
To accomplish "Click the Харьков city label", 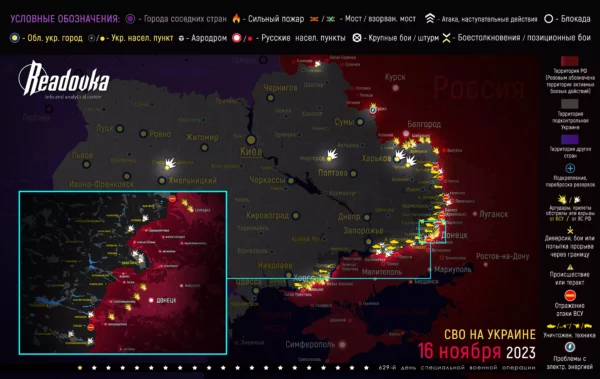I will (376, 158).
